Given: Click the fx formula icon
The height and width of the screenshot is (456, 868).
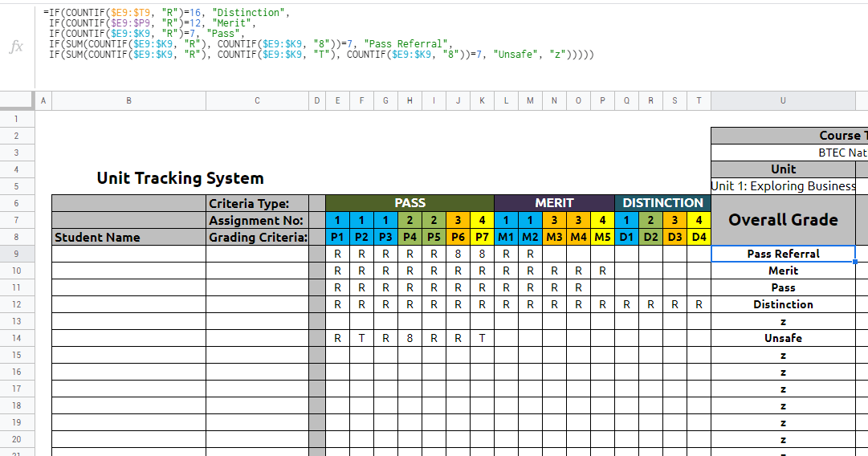Looking at the screenshot, I should 17,47.
